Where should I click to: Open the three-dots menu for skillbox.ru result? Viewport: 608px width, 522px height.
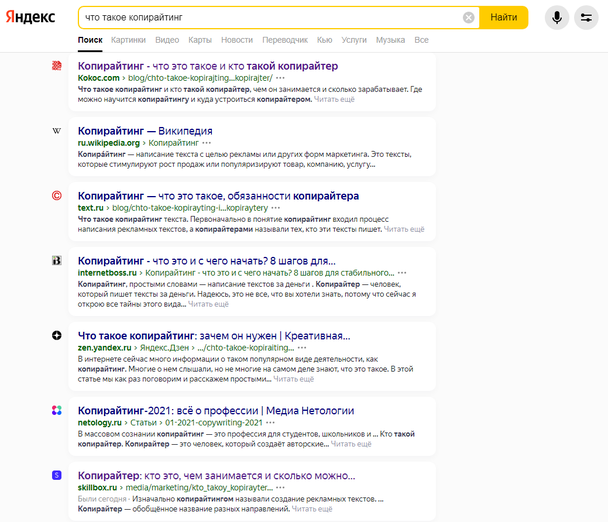click(280, 487)
